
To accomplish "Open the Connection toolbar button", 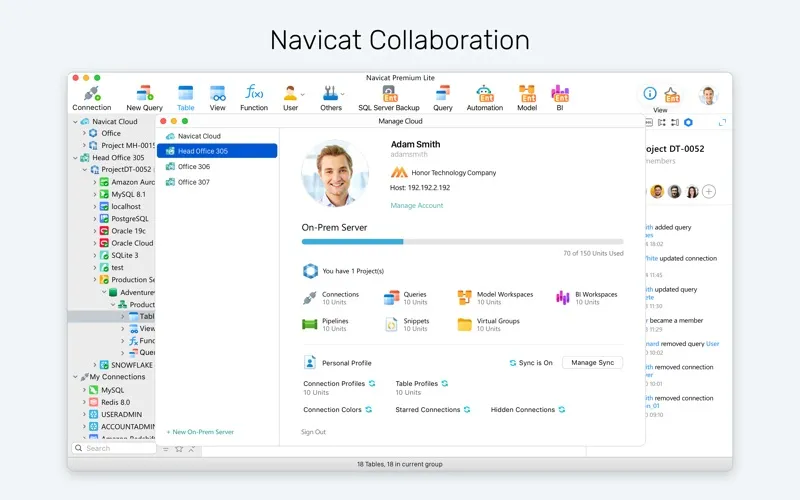I will tap(92, 98).
